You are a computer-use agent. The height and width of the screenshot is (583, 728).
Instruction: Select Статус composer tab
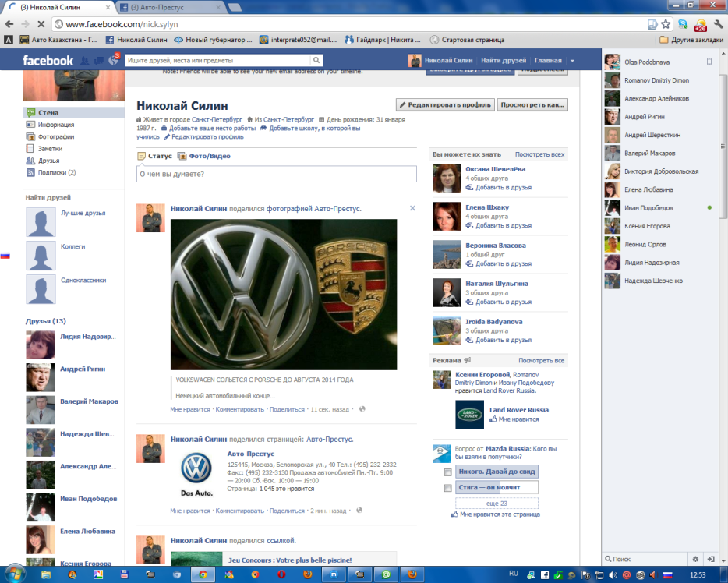154,156
